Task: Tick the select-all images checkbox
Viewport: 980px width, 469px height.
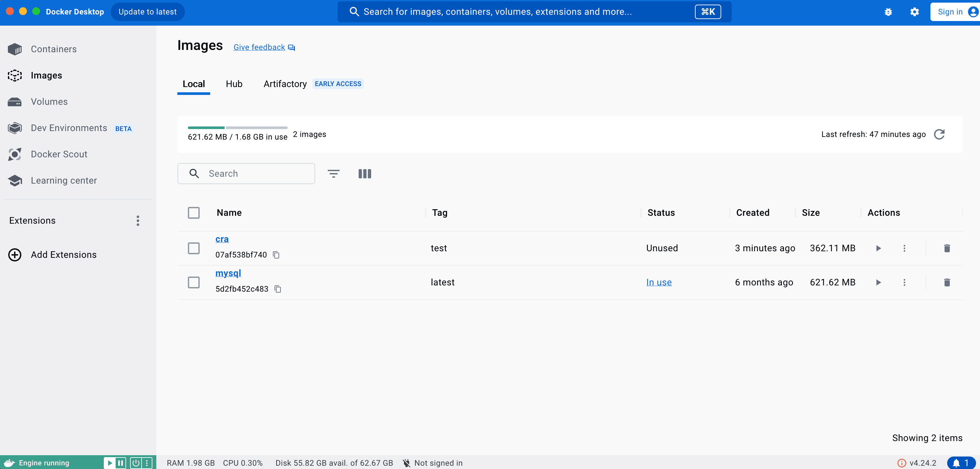Action: pos(194,212)
